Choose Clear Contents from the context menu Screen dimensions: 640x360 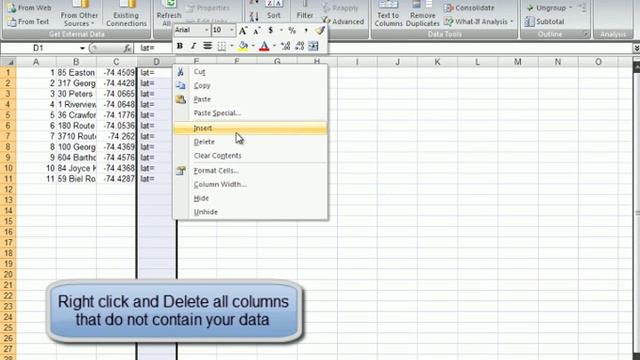pyautogui.click(x=250, y=156)
